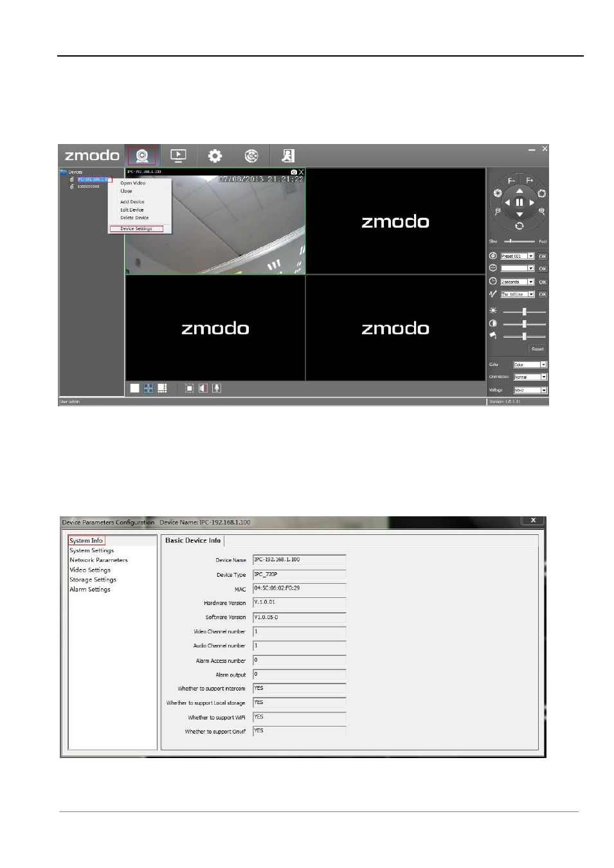The image size is (614, 868).
Task: Open the radar-style icon tab
Action: pyautogui.click(x=251, y=156)
